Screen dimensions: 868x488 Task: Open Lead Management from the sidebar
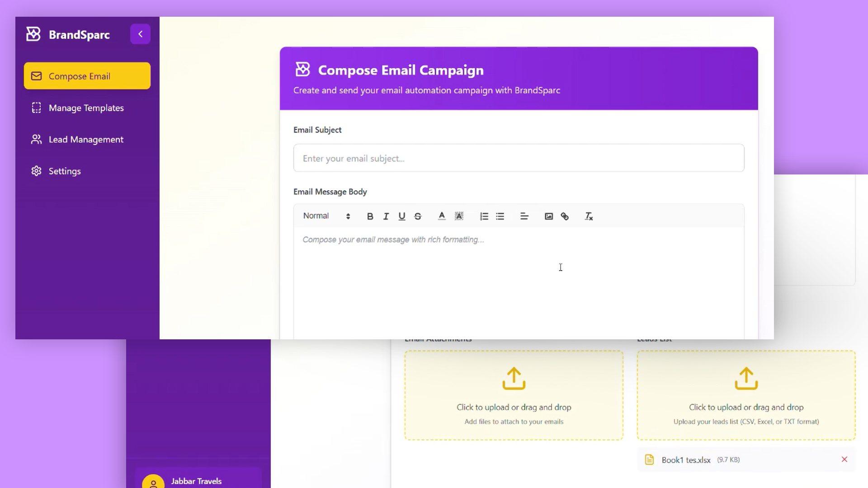tap(86, 139)
